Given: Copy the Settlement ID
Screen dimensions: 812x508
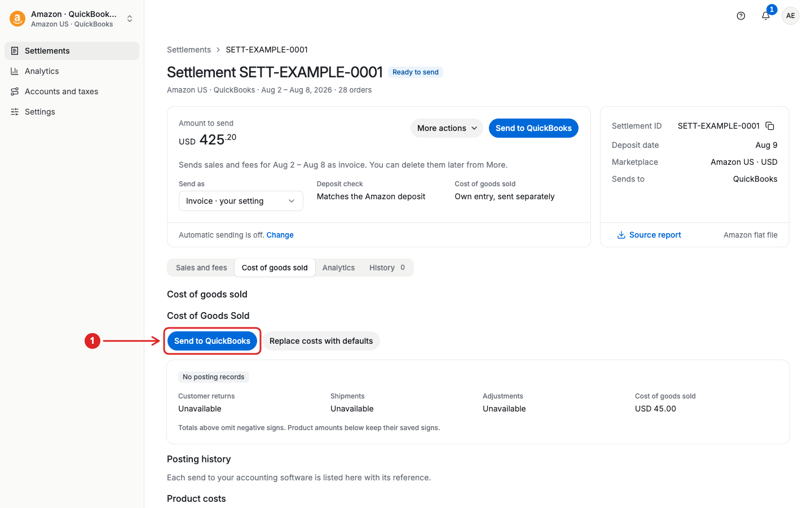Looking at the screenshot, I should [x=770, y=126].
